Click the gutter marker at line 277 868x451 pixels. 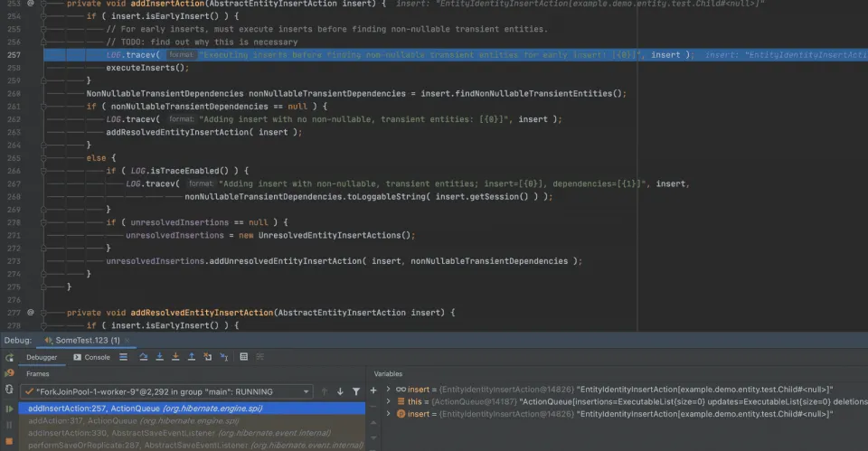31,313
